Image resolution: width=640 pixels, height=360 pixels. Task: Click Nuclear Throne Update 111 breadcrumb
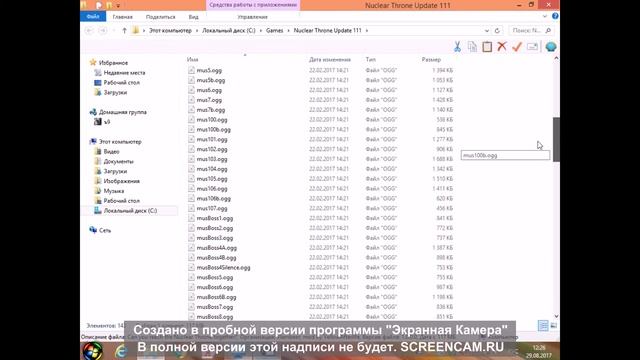click(327, 31)
